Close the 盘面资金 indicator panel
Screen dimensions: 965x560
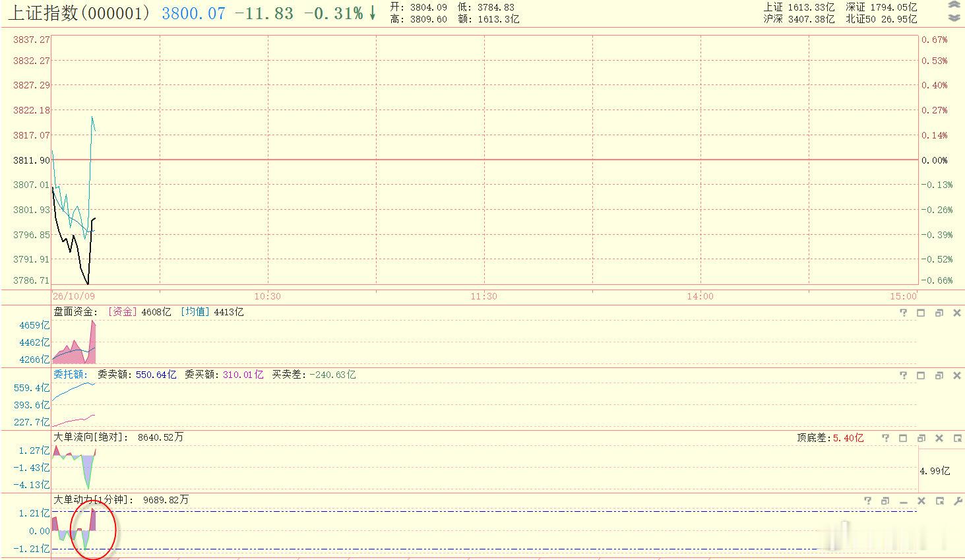click(x=957, y=313)
